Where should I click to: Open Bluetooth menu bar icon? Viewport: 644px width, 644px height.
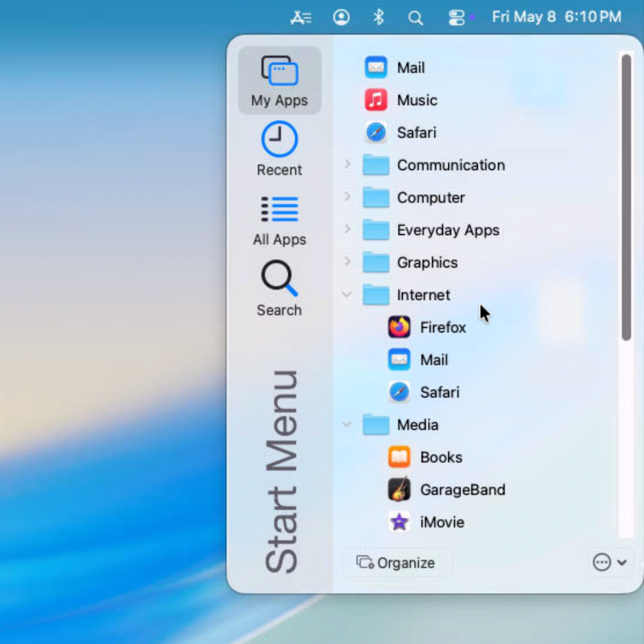[378, 17]
